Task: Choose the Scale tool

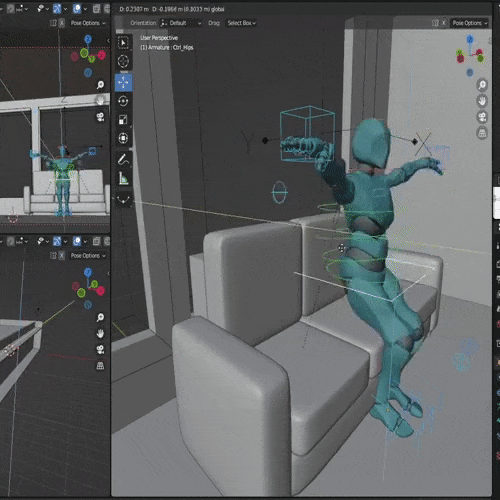Action: [123, 120]
